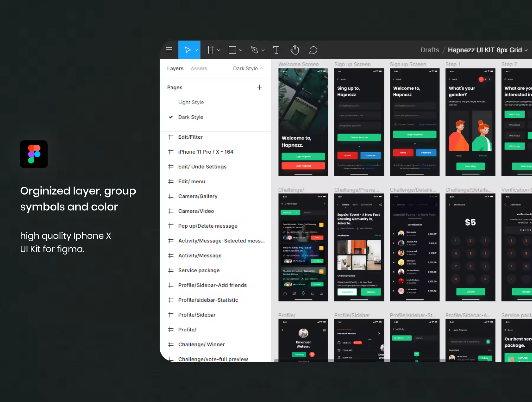The height and width of the screenshot is (402, 532).
Task: Click frame icon beside Challenge/ Winner layer
Action: click(171, 344)
